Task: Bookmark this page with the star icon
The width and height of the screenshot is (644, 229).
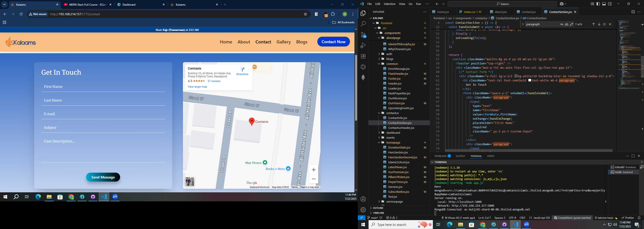Action: pos(305,14)
